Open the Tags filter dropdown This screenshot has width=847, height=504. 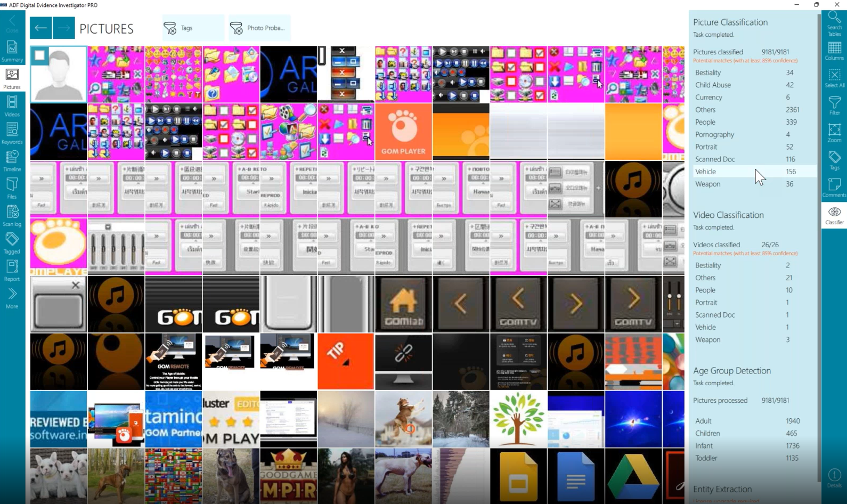click(193, 28)
